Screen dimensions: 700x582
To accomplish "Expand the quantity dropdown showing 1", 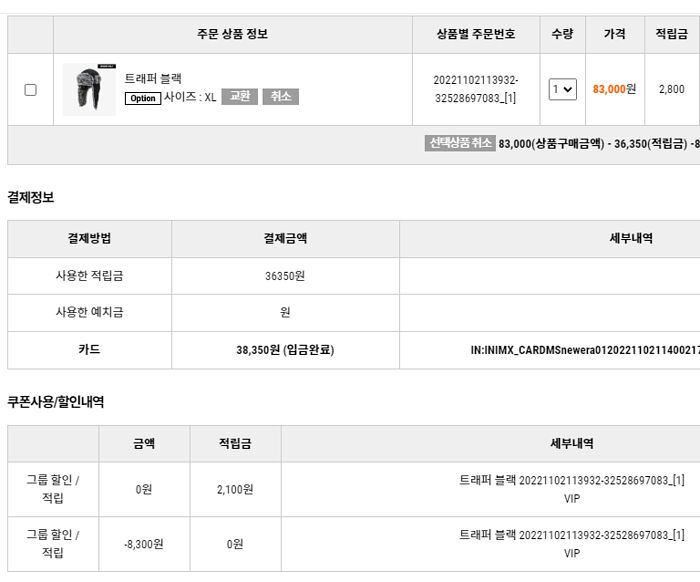I will pos(562,89).
